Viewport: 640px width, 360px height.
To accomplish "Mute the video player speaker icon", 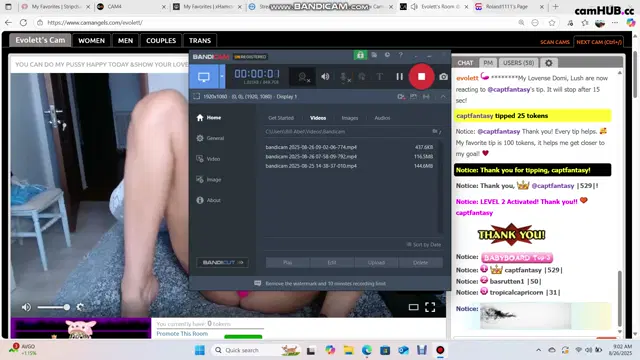I will point(26,307).
